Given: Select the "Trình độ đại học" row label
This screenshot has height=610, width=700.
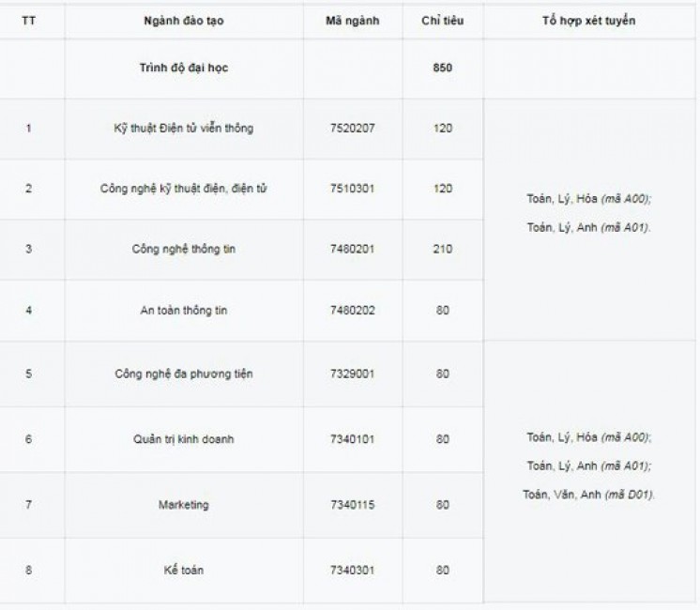Looking at the screenshot, I should pos(184,69).
